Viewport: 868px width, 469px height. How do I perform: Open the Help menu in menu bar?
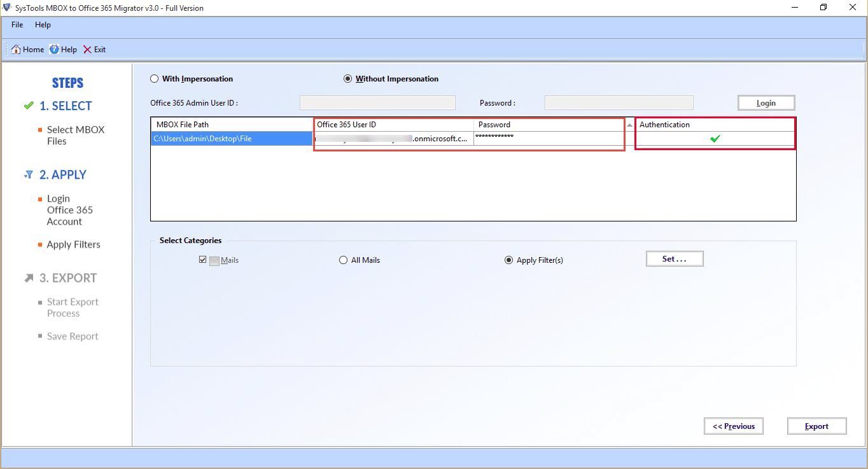pyautogui.click(x=43, y=25)
